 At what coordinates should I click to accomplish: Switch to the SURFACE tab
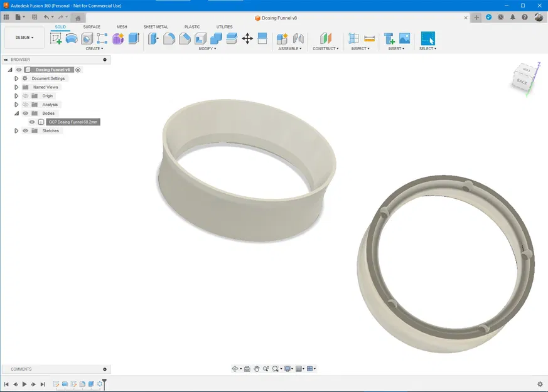pos(91,27)
